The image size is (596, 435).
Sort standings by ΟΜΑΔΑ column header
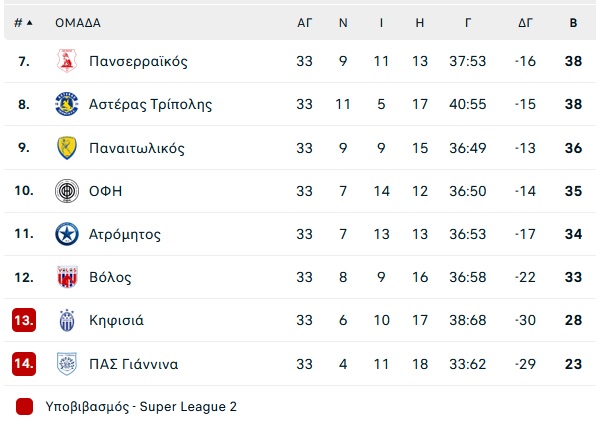coord(78,23)
